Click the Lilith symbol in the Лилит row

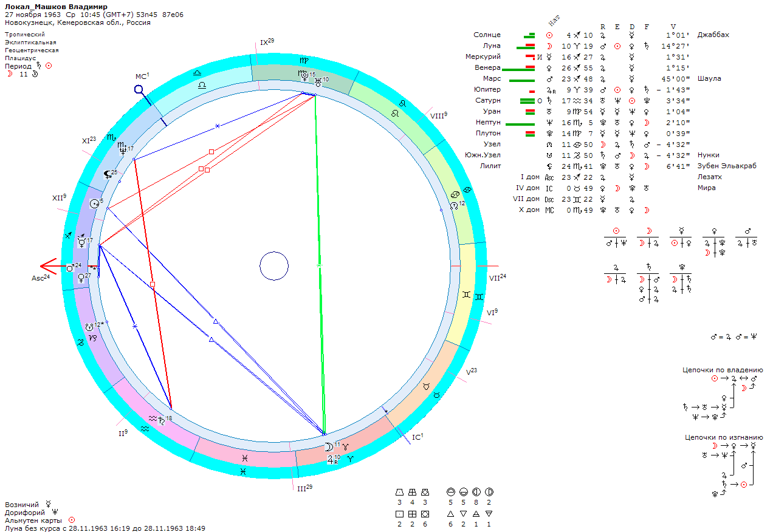(549, 166)
